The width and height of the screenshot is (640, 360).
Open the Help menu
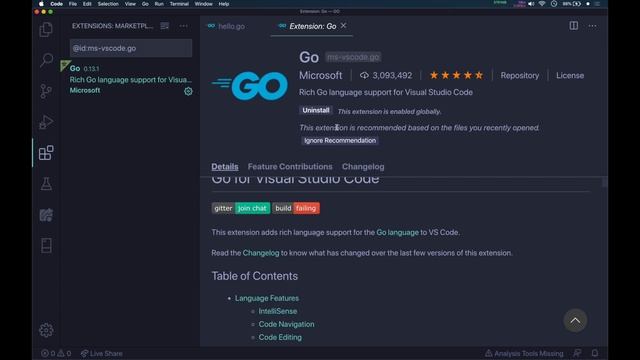pos(224,4)
